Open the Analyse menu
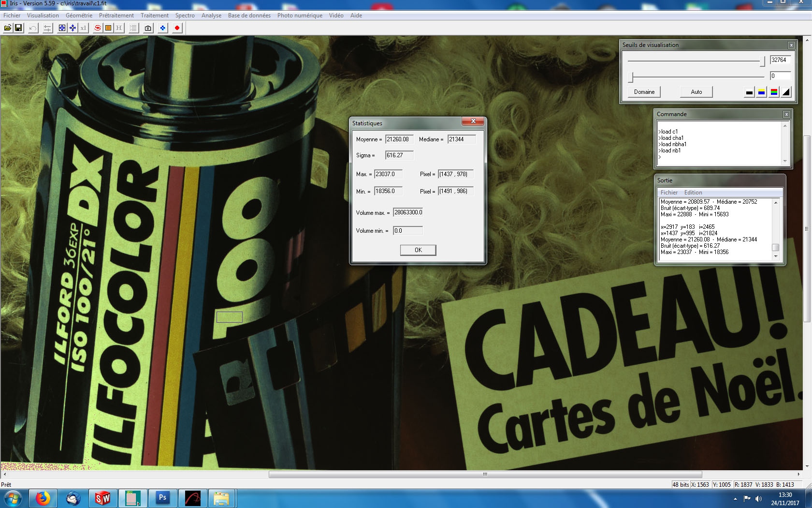The width and height of the screenshot is (812, 508). pyautogui.click(x=211, y=15)
